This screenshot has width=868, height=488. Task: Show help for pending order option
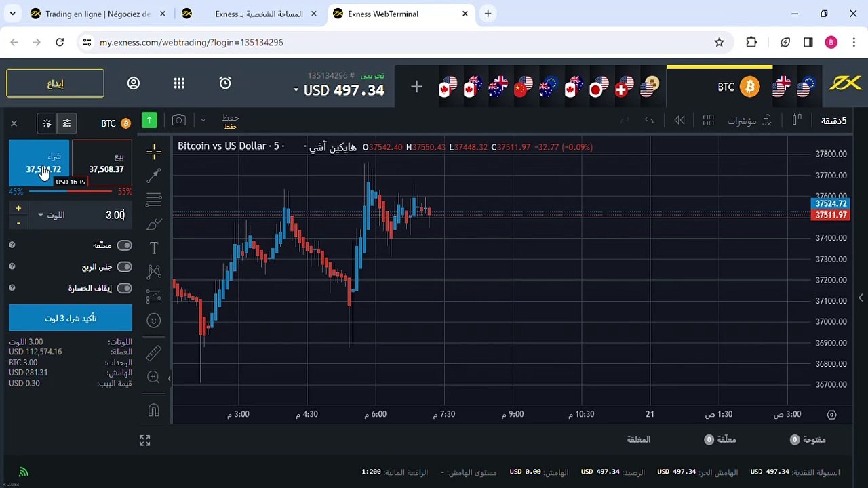pos(12,245)
